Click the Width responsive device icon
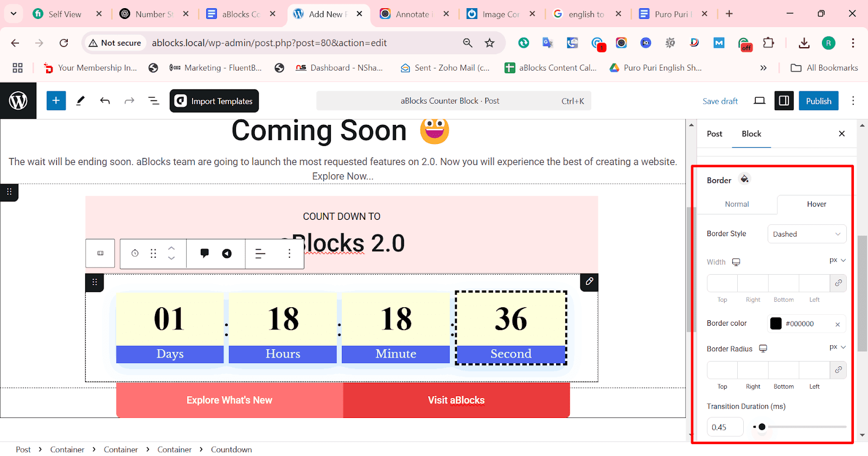 tap(736, 262)
